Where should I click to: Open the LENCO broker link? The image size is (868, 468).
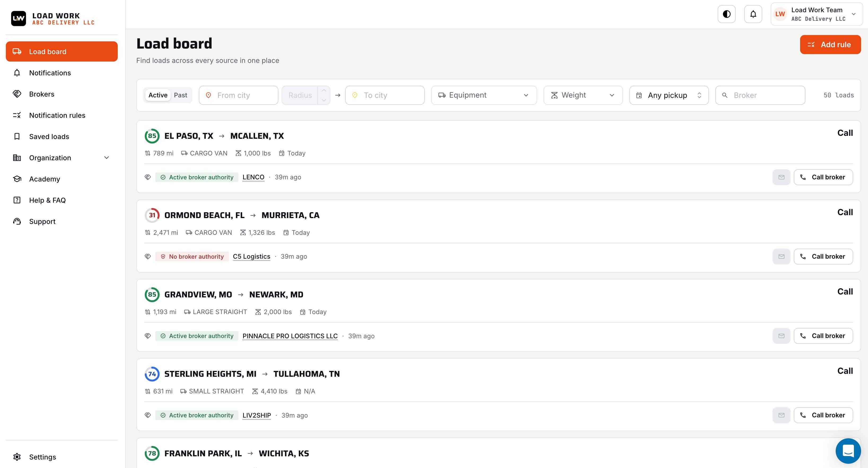tap(253, 177)
